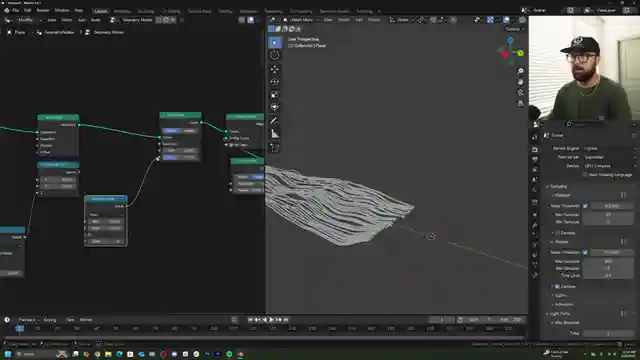Open the Help menu
Screen dimensions: 640x360
pyautogui.click(x=78, y=10)
